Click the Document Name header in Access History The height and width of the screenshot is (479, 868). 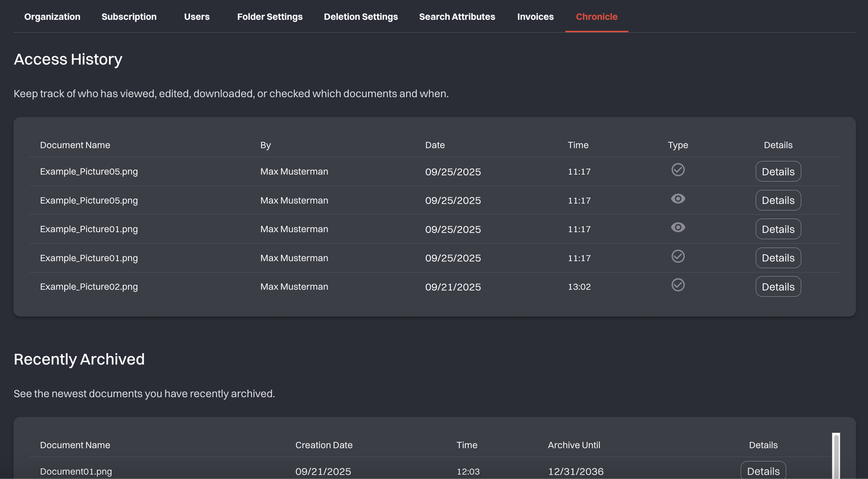[x=75, y=145]
